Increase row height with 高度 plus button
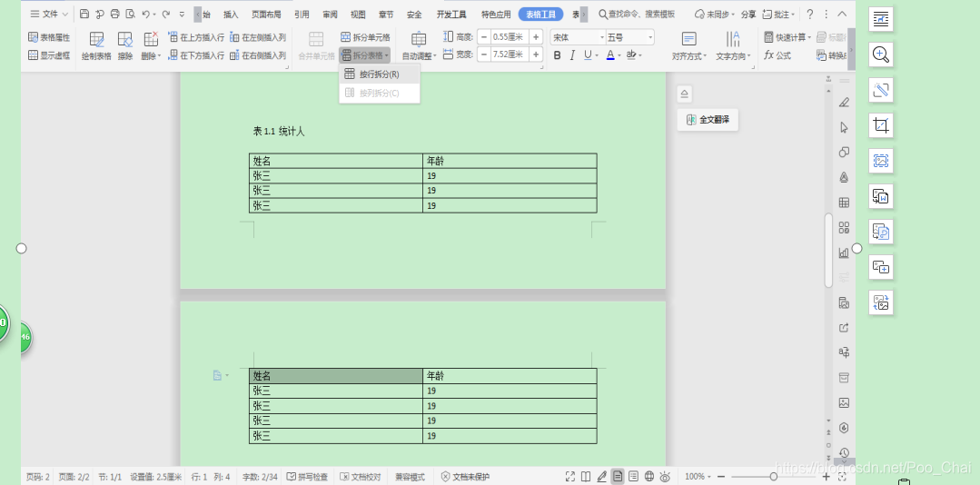Screen dimensions: 980x485 pos(536,37)
